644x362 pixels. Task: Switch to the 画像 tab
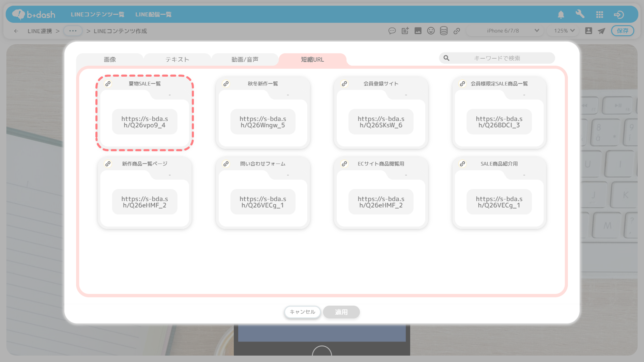click(110, 59)
